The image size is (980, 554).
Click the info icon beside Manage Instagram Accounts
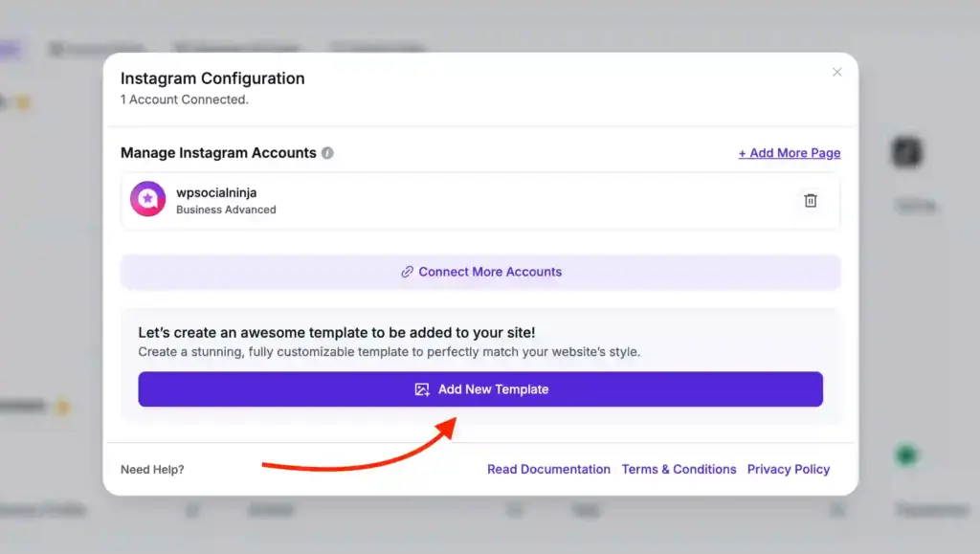327,152
